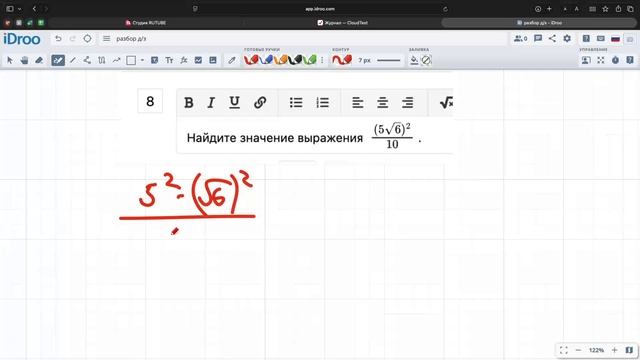Insert an image with the picture tool
The width and height of the screenshot is (640, 360).
[x=213, y=60]
